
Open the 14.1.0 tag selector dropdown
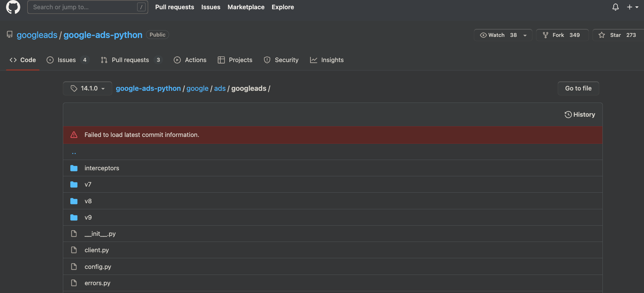pos(87,88)
